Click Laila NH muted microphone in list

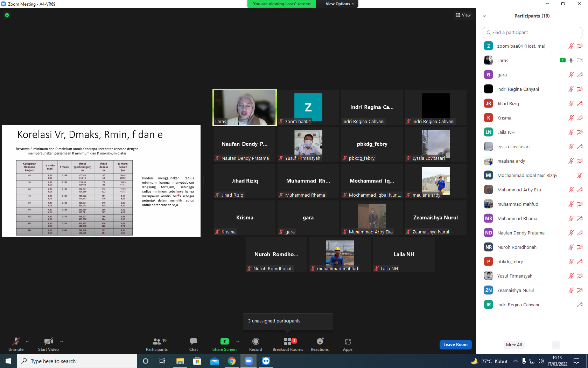[571, 132]
